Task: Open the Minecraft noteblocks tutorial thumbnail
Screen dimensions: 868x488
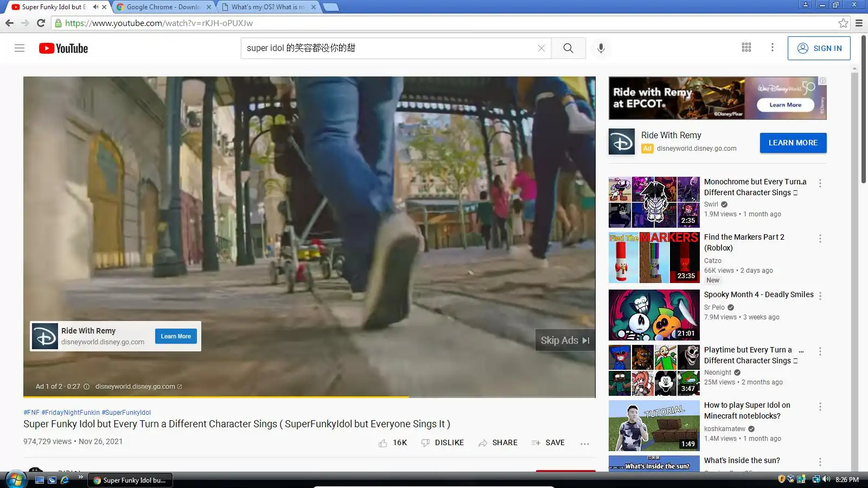Action: point(654,426)
